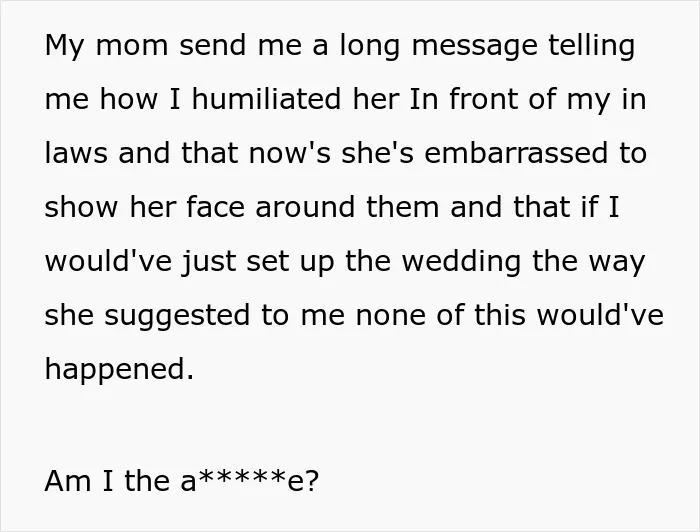
Task: Click the word "show" starting fourth line
Action: point(81,207)
